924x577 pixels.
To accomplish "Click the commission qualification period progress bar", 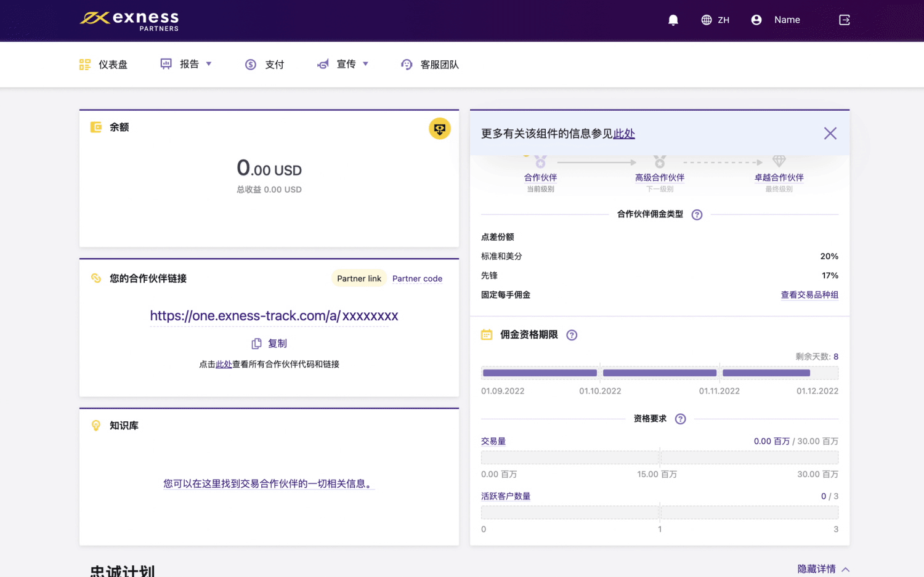I will [659, 373].
